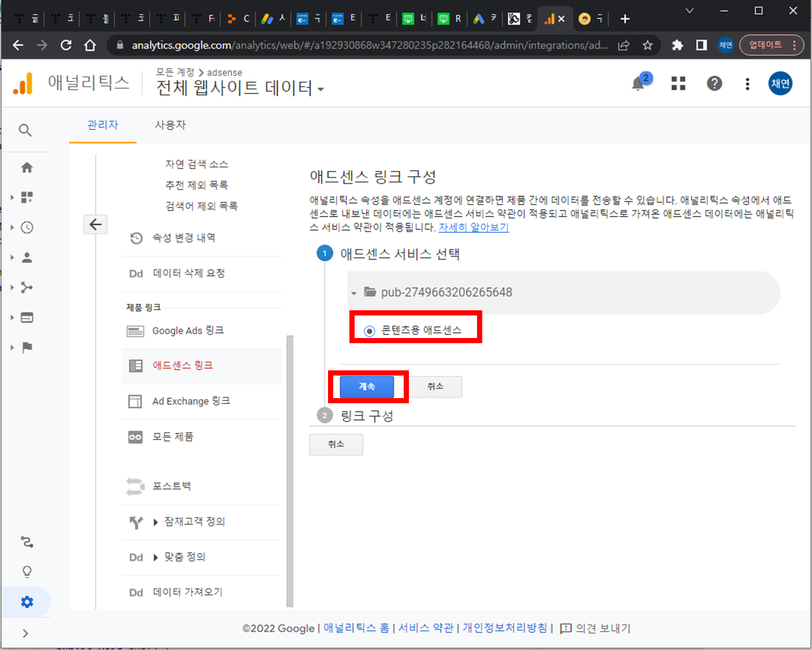Open the Discover lightbulb icon
812x650 pixels.
click(x=27, y=572)
